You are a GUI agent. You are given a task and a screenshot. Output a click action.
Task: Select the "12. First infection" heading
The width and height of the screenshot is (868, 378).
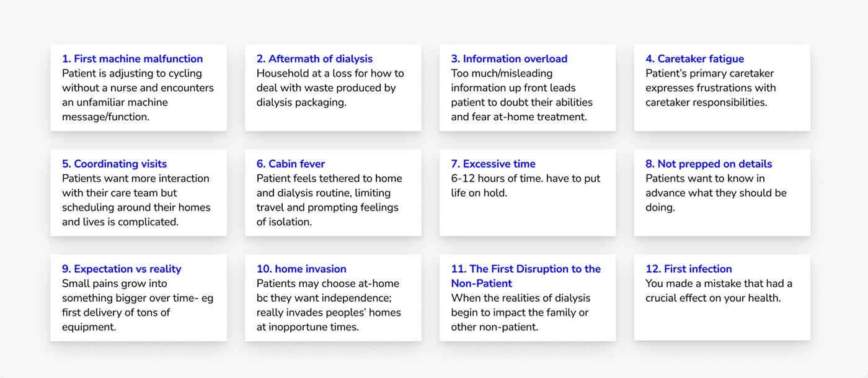click(x=688, y=269)
